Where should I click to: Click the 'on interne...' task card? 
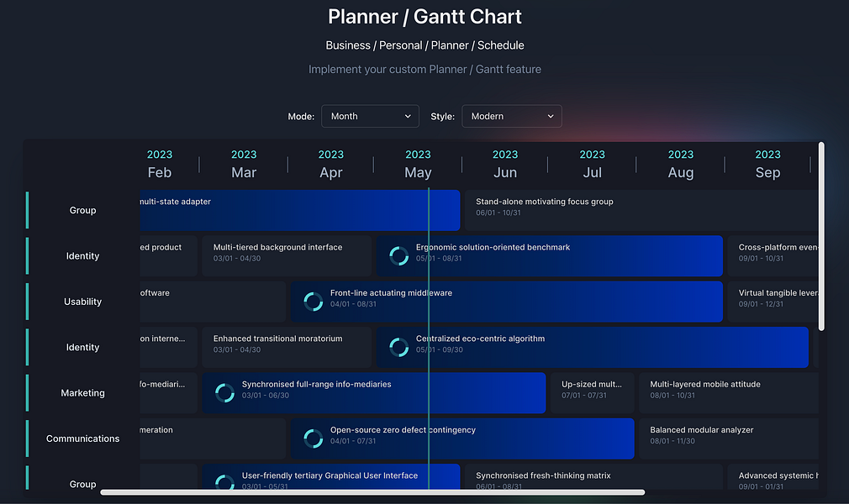[168, 347]
